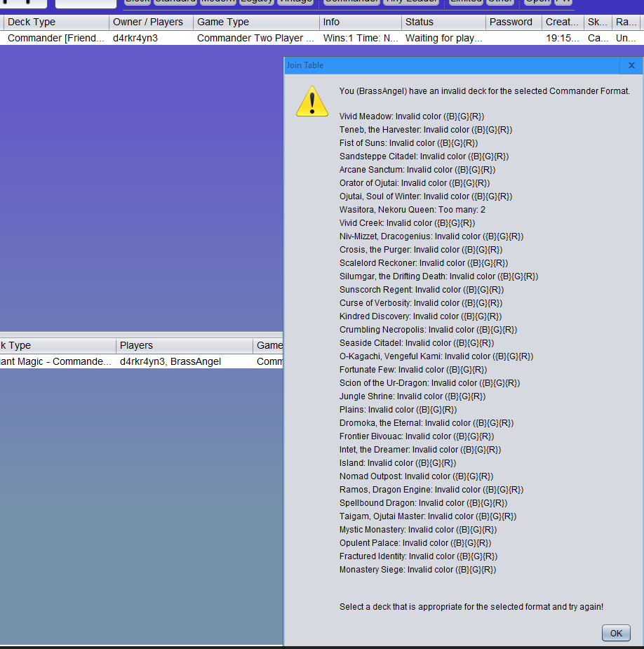Click the Players header in lower table

pyautogui.click(x=185, y=345)
